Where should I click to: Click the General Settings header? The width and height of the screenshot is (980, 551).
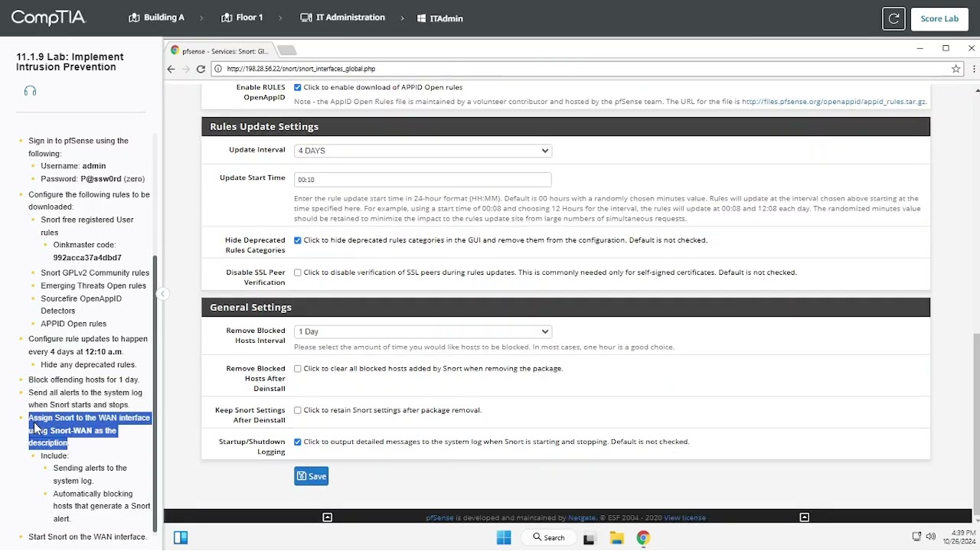tap(566, 307)
